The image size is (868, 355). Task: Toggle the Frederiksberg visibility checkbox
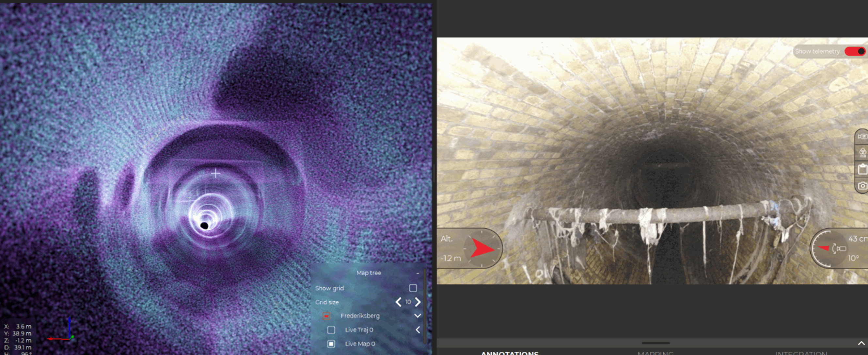tap(326, 316)
